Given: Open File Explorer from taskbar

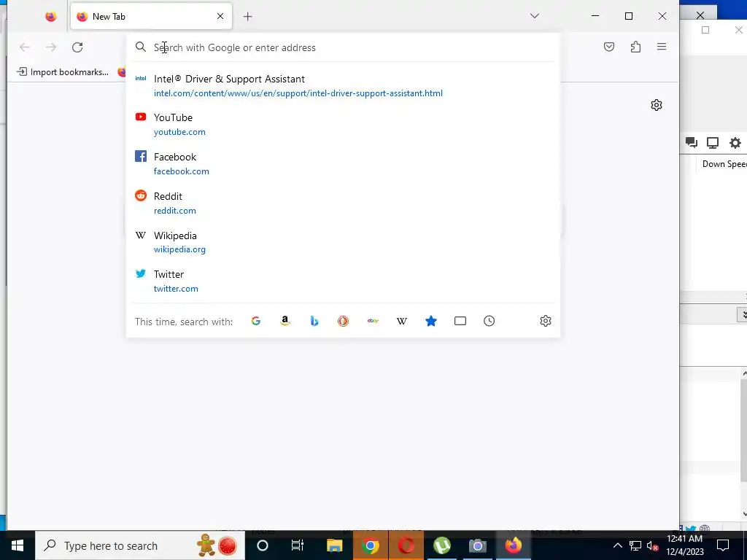Looking at the screenshot, I should click(x=334, y=545).
